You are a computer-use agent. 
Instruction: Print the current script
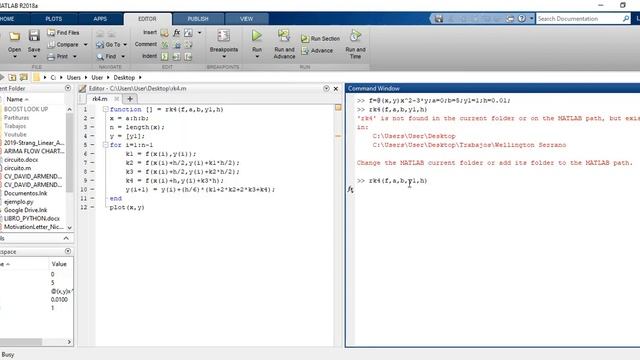click(58, 56)
